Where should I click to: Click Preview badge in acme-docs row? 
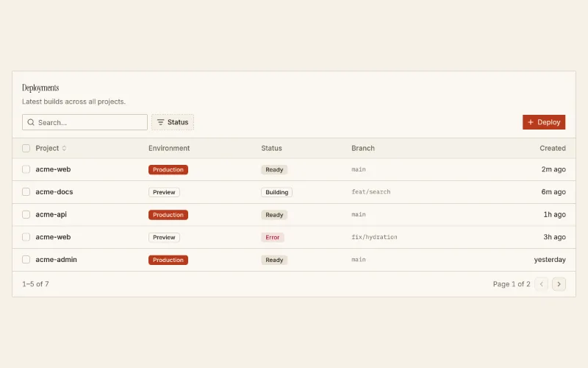(164, 192)
